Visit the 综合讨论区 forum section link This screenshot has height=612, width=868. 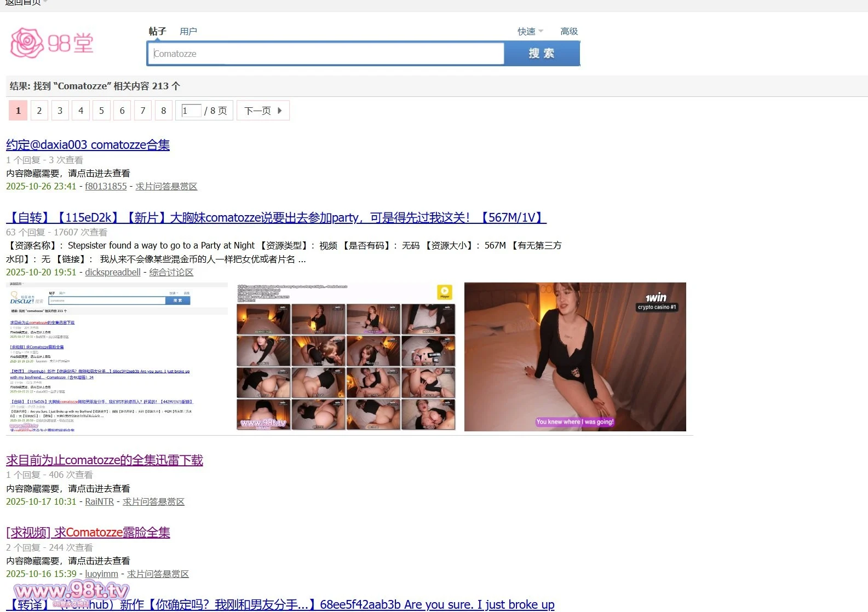coord(171,273)
